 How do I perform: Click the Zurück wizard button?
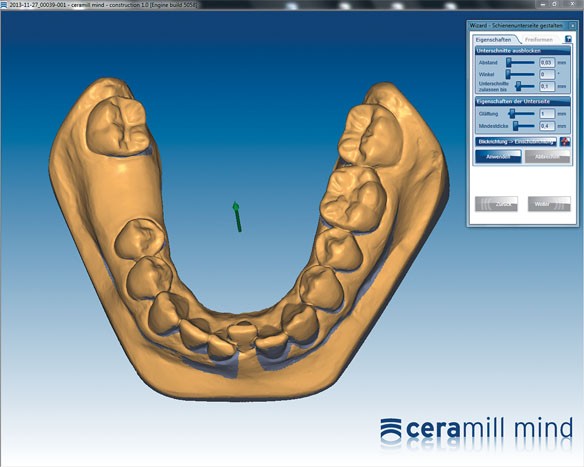[x=496, y=204]
